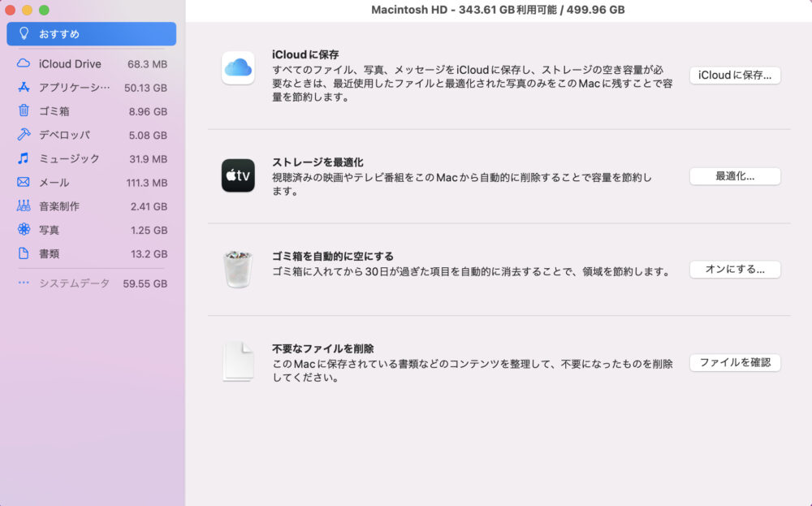The image size is (812, 506).
Task: Select the メール sidebar row
Action: coord(91,183)
